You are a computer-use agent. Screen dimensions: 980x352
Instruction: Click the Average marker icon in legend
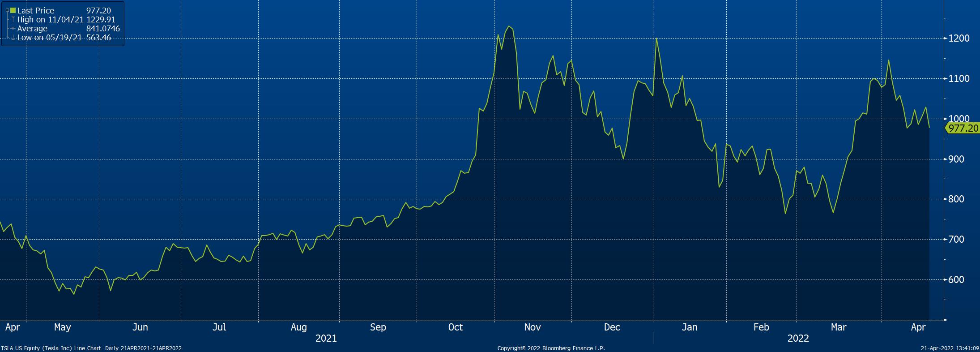tap(13, 29)
